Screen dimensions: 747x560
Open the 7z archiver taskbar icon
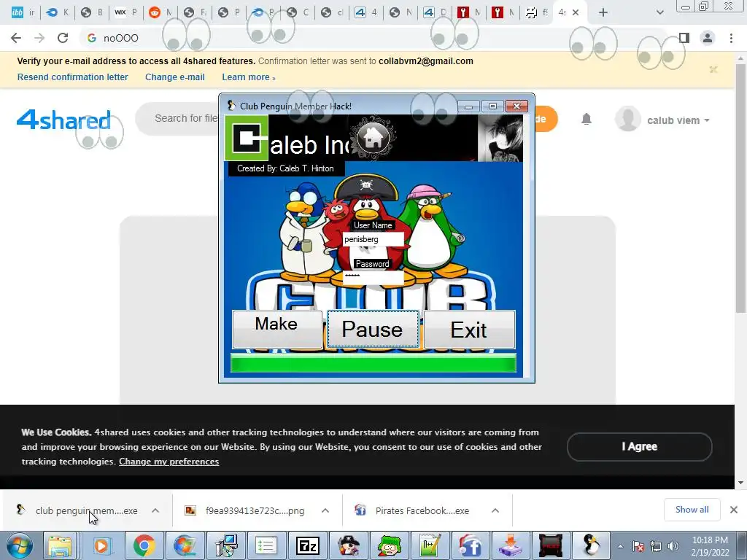[x=308, y=545]
